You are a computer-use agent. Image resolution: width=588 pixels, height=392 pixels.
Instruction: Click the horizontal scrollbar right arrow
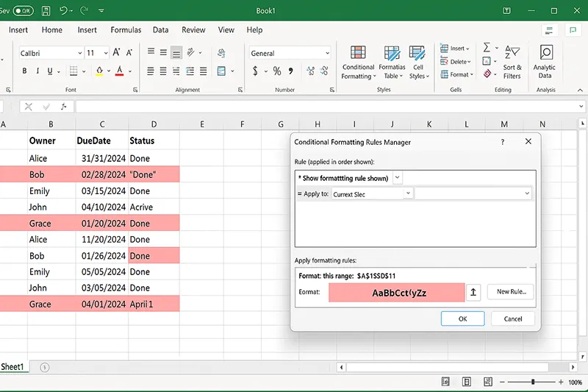coord(573,367)
